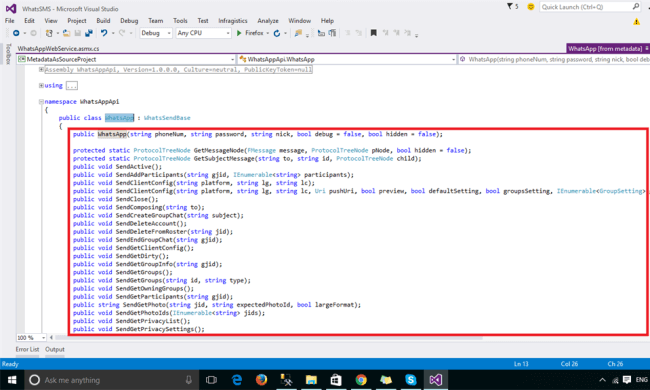The height and width of the screenshot is (390, 650).
Task: Click the Save All toolbar icon
Action: click(x=89, y=33)
